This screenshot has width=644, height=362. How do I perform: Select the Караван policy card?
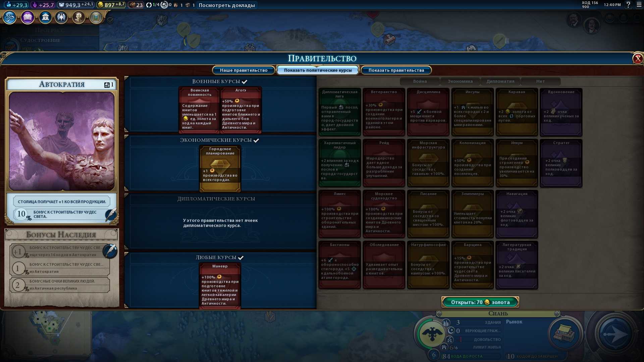(x=517, y=112)
